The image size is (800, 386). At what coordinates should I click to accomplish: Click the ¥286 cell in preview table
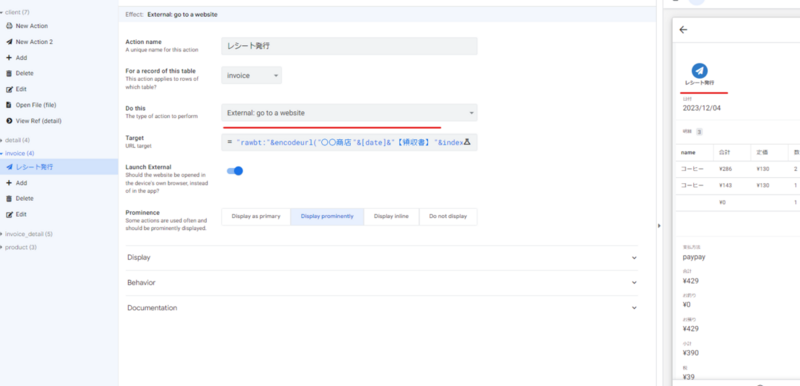[725, 169]
